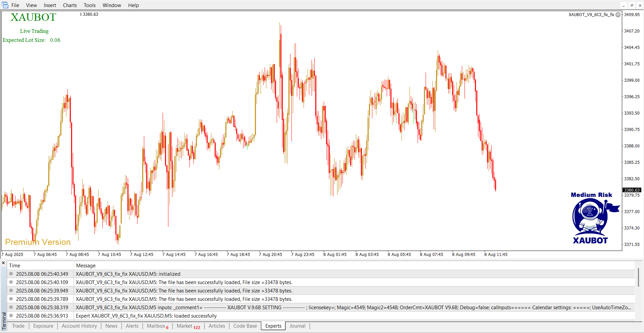Switch to the Journal tab
The image size is (644, 333).
pos(297,326)
